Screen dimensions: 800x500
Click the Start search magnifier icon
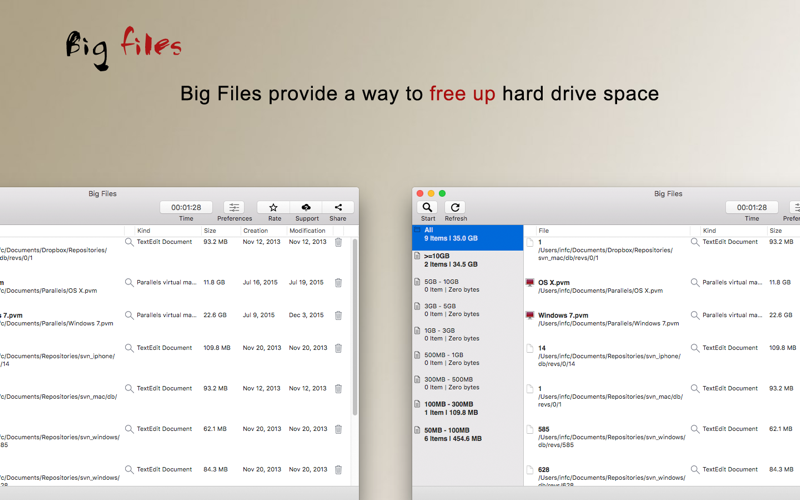point(428,207)
